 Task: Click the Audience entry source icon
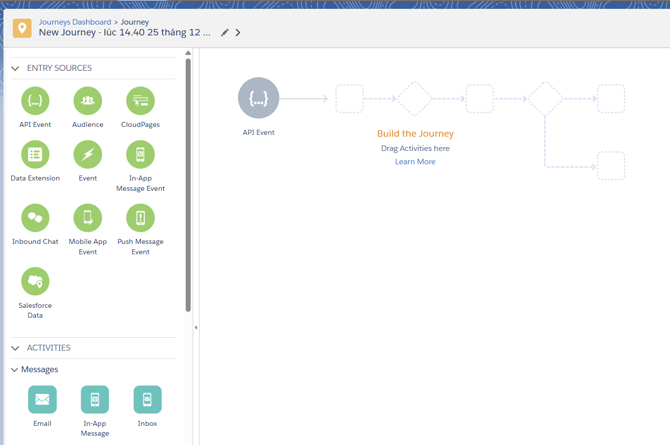pyautogui.click(x=88, y=100)
